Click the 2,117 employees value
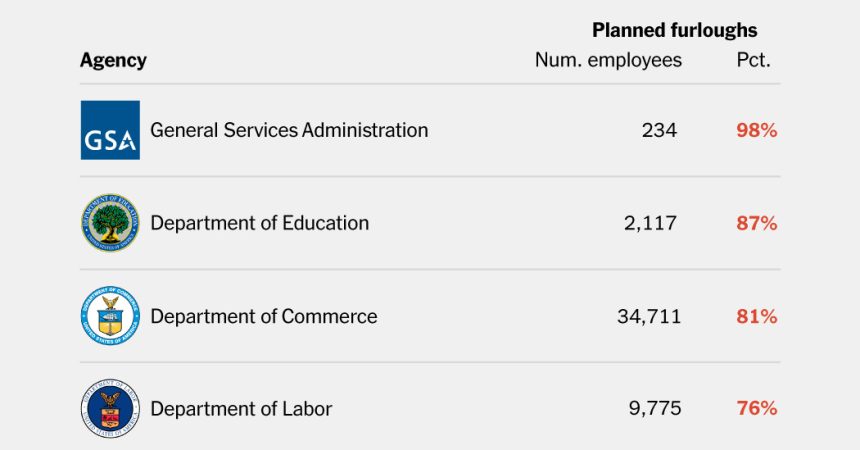860x450 pixels. (650, 223)
